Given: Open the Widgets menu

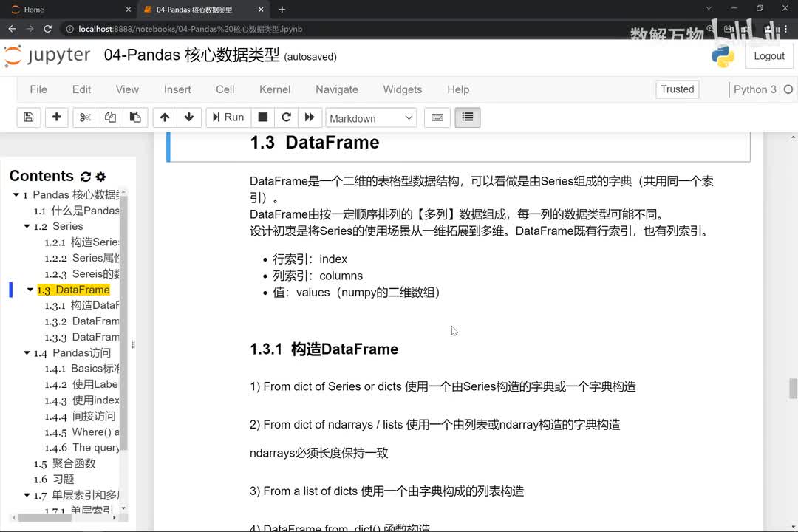Looking at the screenshot, I should click(403, 89).
